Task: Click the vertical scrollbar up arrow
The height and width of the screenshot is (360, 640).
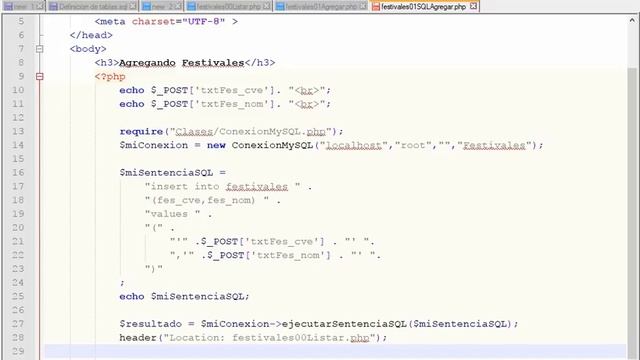Action: pyautogui.click(x=632, y=20)
